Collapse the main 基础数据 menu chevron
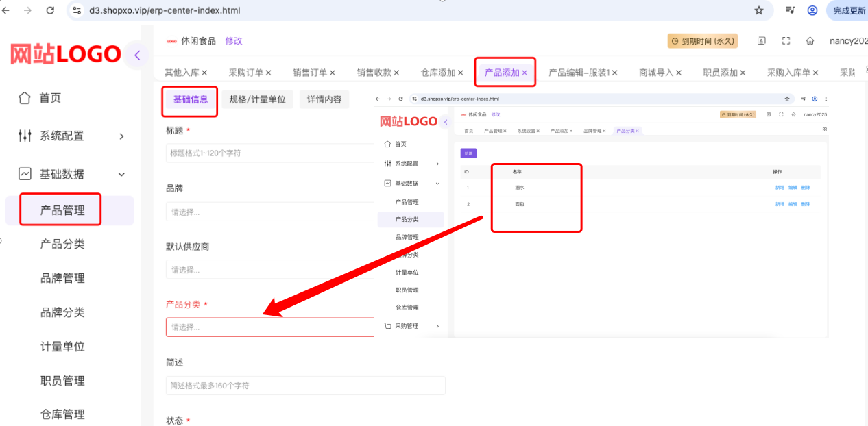This screenshot has height=426, width=868. coord(122,175)
